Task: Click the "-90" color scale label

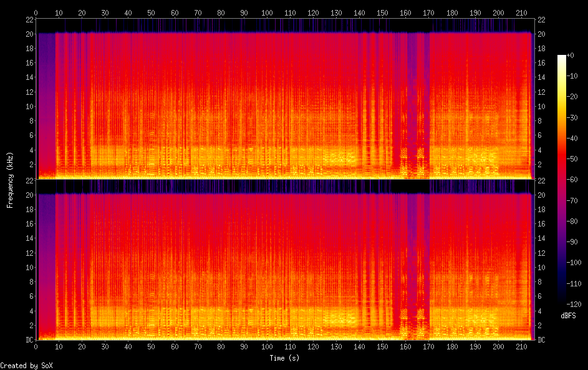Action: coord(572,241)
